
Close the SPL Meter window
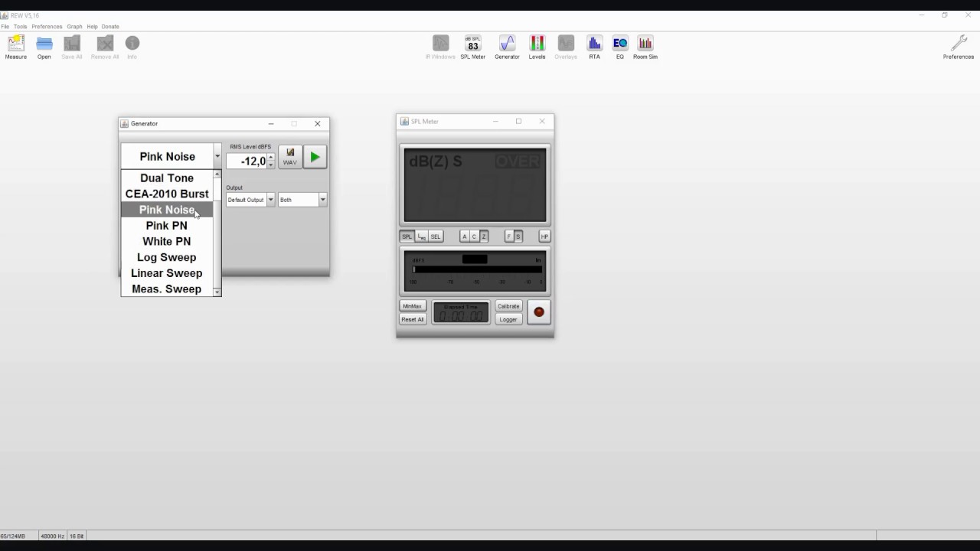tap(542, 121)
